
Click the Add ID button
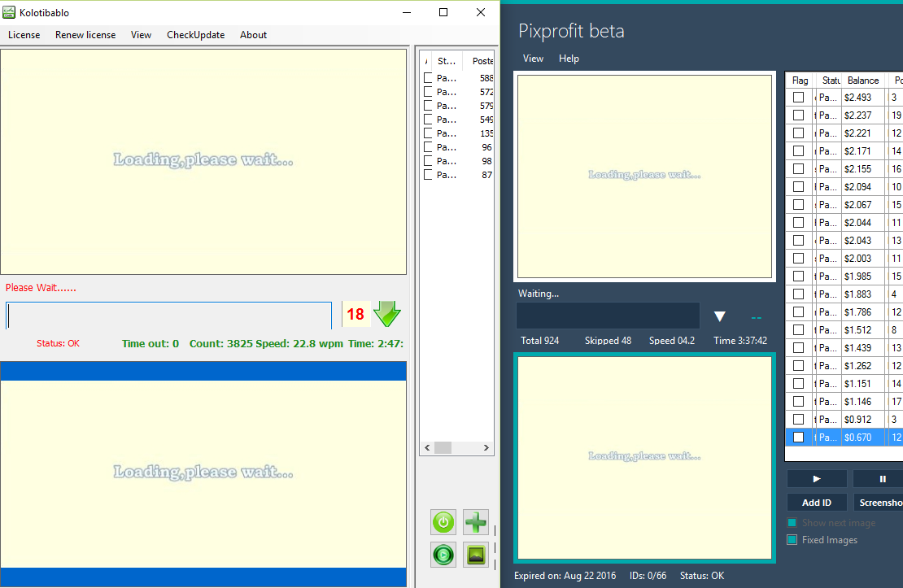817,503
